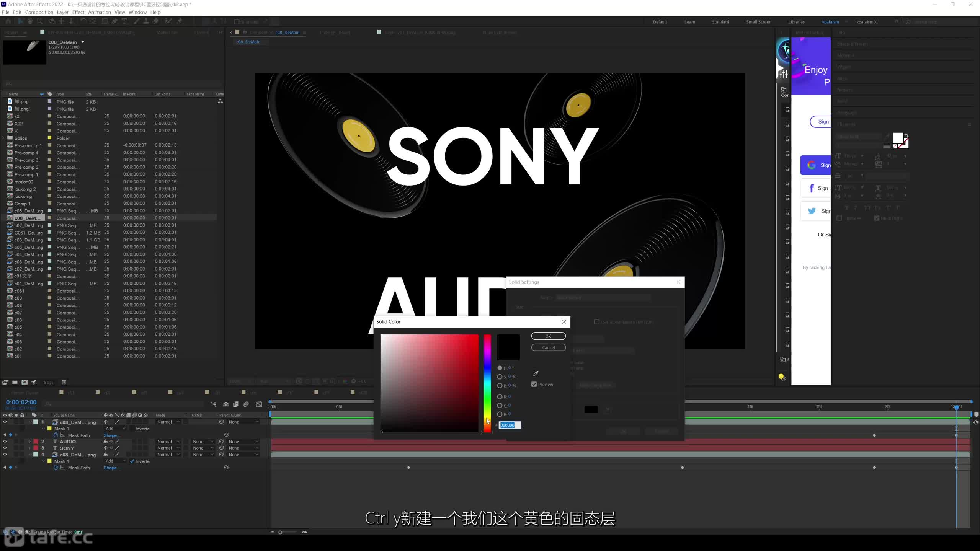Click the Twitter sign in icon
The image size is (980, 551).
coord(812,211)
